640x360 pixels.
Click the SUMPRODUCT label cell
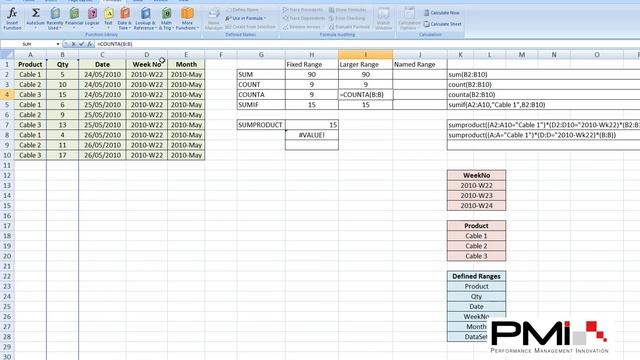click(261, 125)
